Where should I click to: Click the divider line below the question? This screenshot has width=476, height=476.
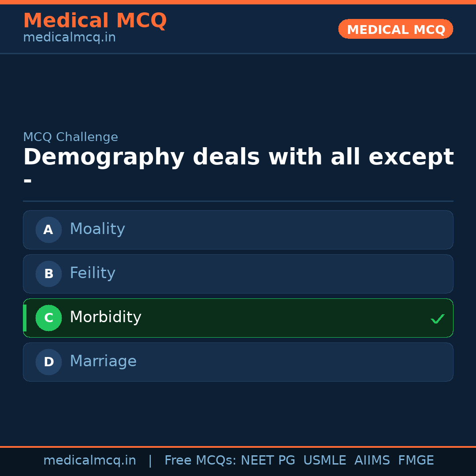point(238,202)
